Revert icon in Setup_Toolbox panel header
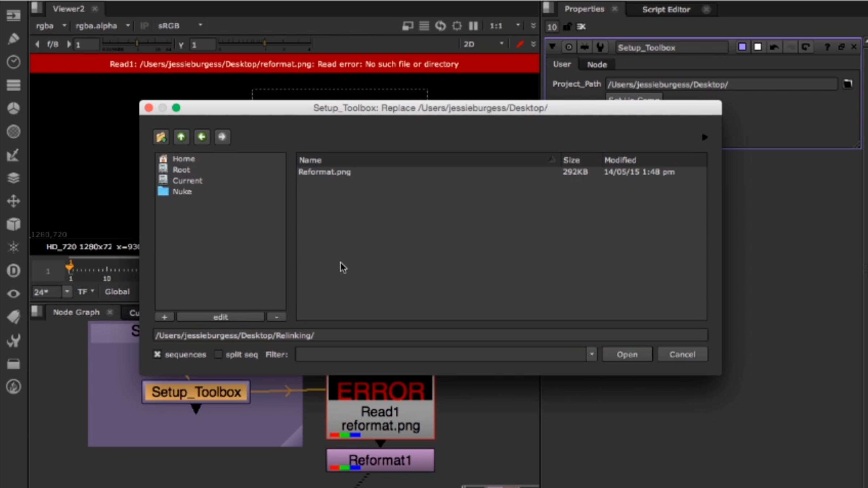Image resolution: width=868 pixels, height=488 pixels. point(805,47)
